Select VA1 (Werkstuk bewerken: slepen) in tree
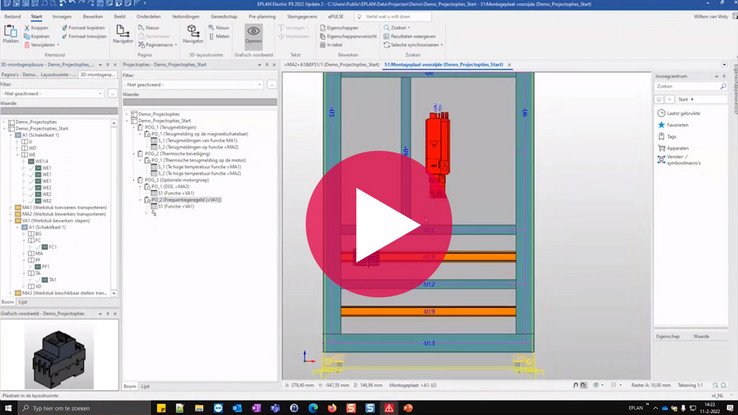This screenshot has height=415, width=738. 56,221
